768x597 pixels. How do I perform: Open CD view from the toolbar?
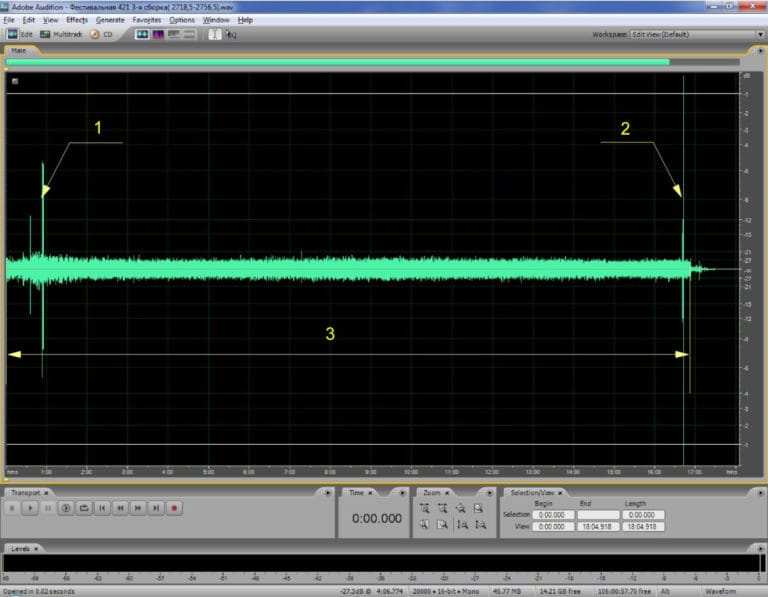pyautogui.click(x=101, y=34)
